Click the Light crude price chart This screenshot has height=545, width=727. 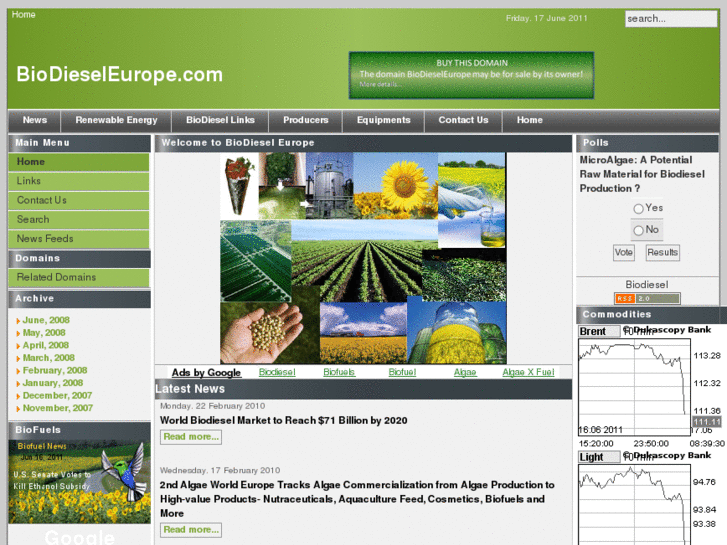pyautogui.click(x=634, y=505)
